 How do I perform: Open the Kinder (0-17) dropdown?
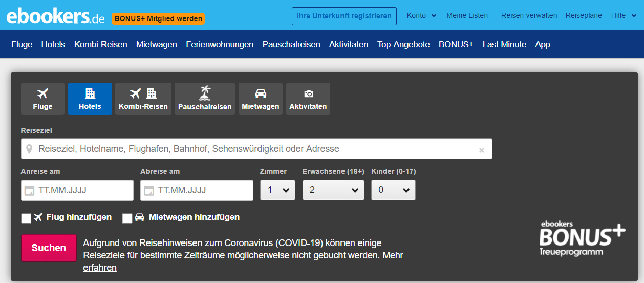click(393, 190)
